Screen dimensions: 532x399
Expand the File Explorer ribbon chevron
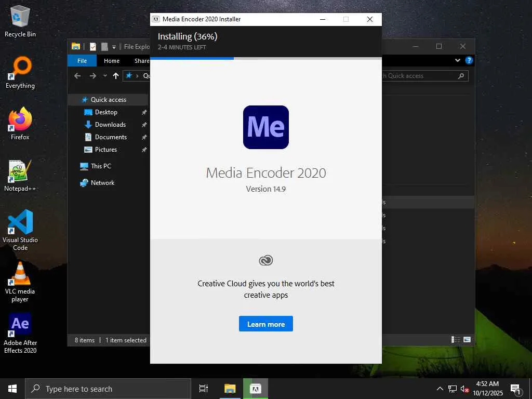[x=458, y=60]
